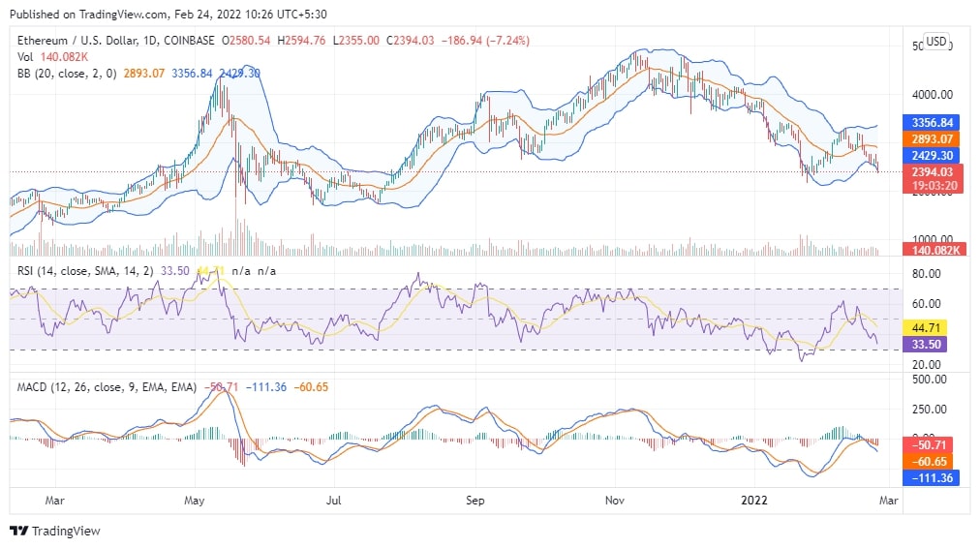Click the 2022 label on time axis

[753, 501]
